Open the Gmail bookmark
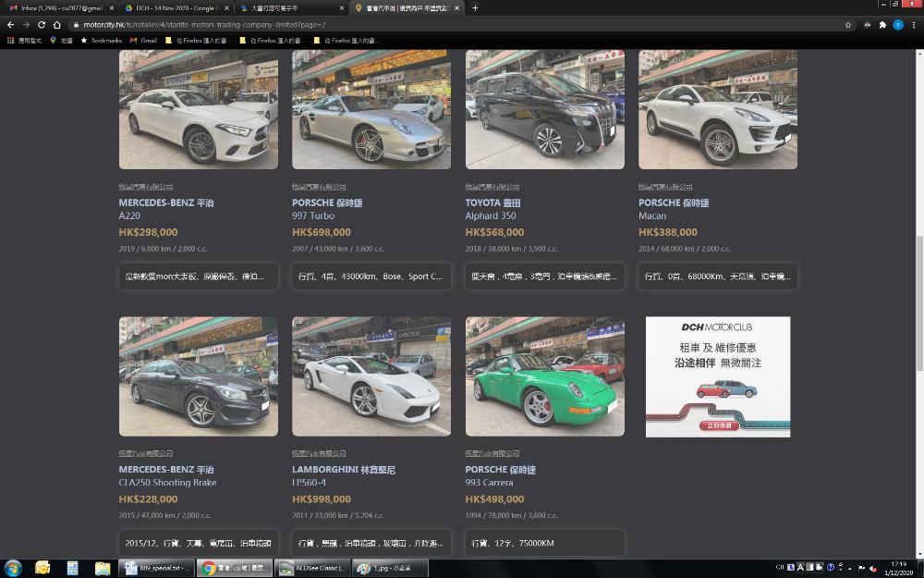Viewport: 924px width, 578px height. point(143,40)
